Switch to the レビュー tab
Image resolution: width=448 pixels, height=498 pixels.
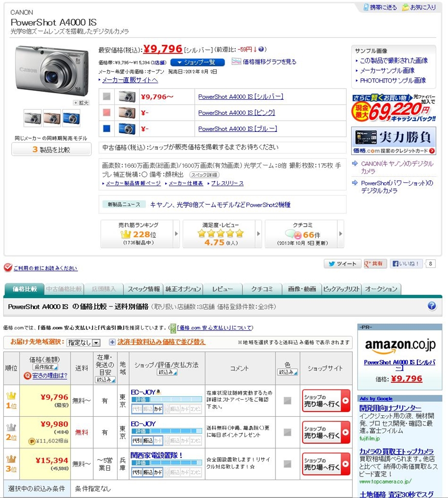[x=223, y=289]
